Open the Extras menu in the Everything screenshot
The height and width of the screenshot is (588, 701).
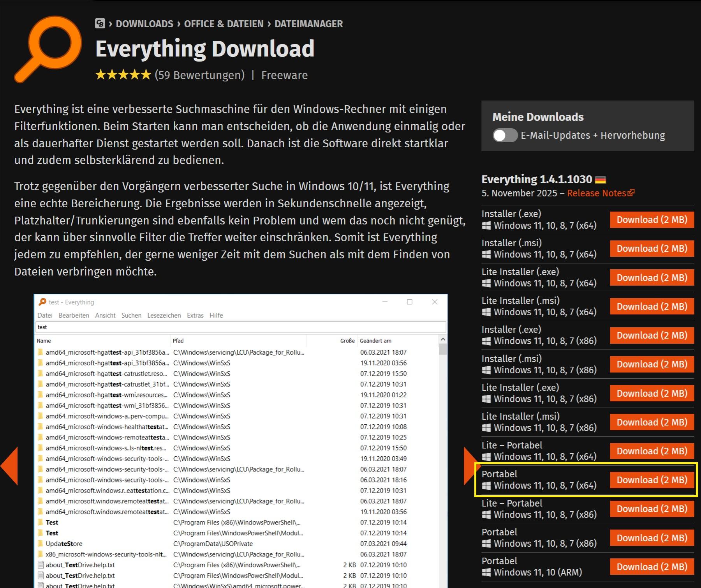tap(195, 315)
